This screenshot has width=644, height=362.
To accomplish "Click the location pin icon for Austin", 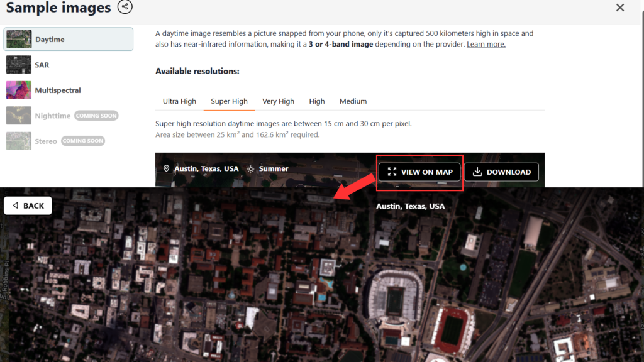I will [x=166, y=168].
